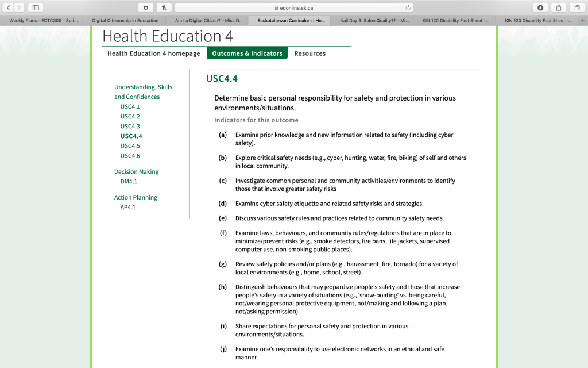Click the shield extension icon in toolbar

[x=146, y=7]
